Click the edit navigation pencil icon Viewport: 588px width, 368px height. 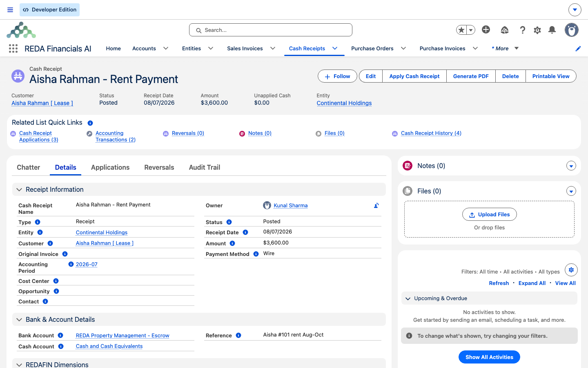pyautogui.click(x=578, y=49)
